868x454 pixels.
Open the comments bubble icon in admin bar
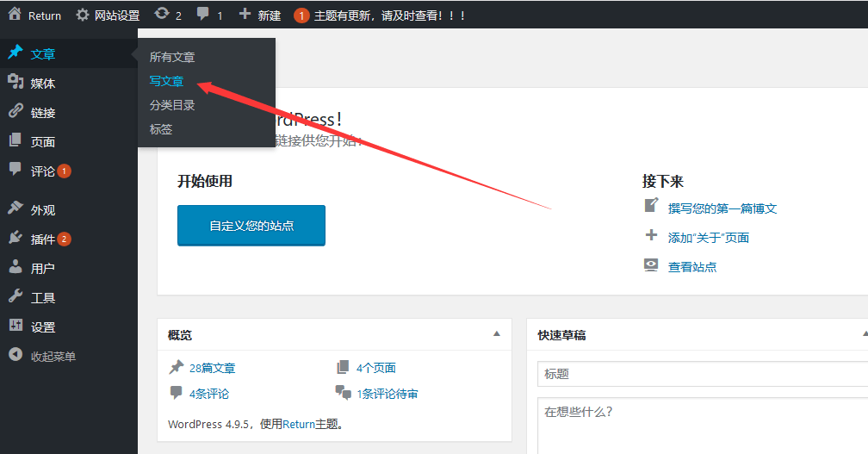tap(203, 15)
